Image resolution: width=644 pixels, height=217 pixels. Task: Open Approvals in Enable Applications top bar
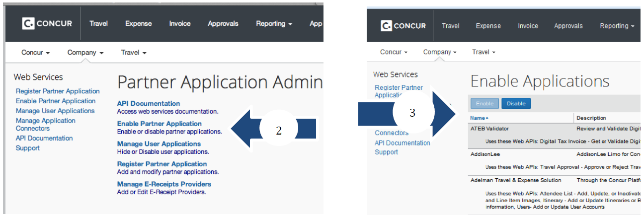pos(569,26)
